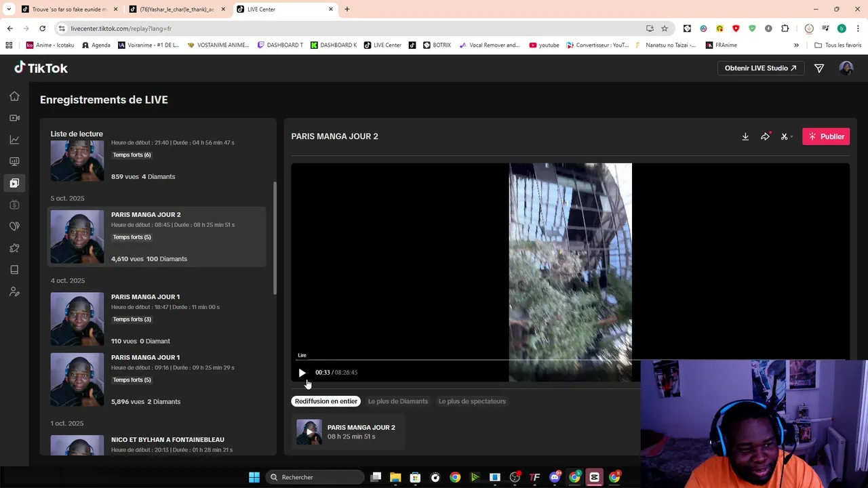This screenshot has height=488, width=868.
Task: Click Obtenir LIVE Studio button
Action: [760, 68]
